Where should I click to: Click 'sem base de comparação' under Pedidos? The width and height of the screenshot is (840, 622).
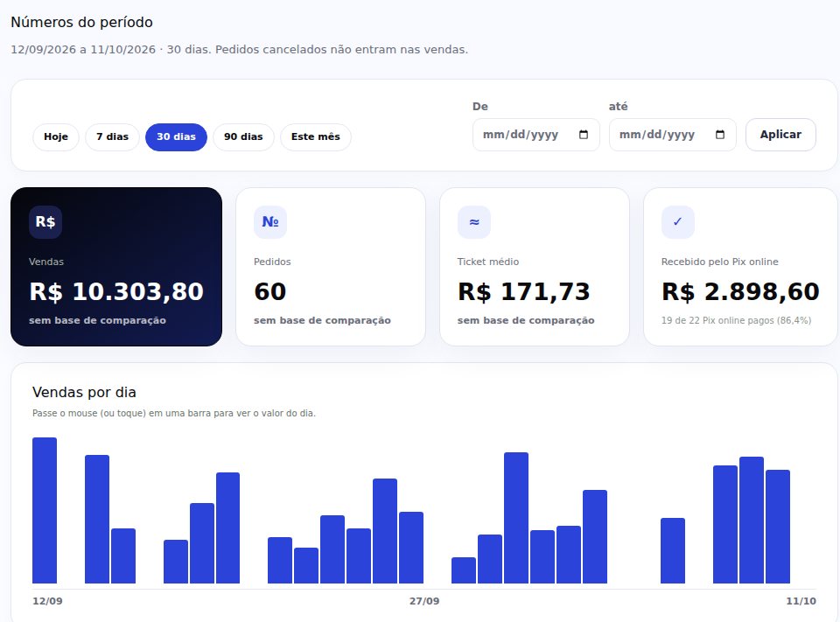click(x=322, y=320)
